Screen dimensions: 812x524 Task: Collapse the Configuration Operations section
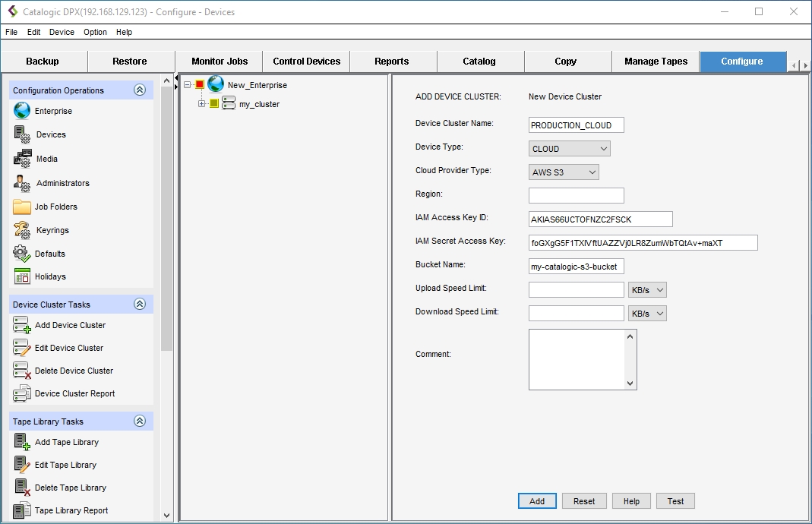click(x=139, y=90)
